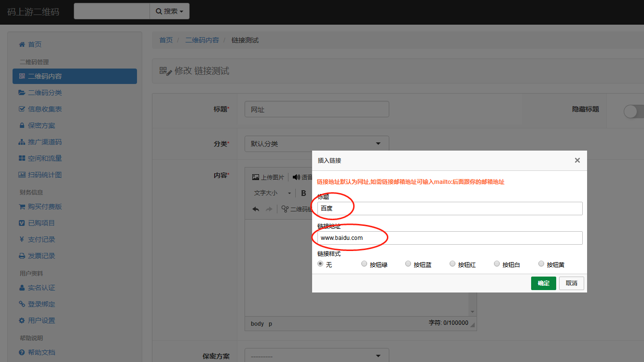Confirm with the green 确定 button
The width and height of the screenshot is (644, 362).
[x=543, y=283]
